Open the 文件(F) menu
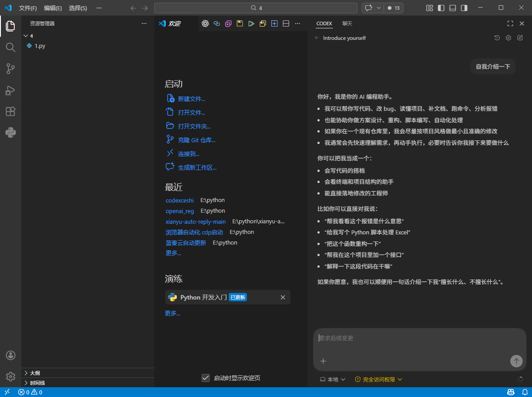Image resolution: width=532 pixels, height=397 pixels. point(27,8)
